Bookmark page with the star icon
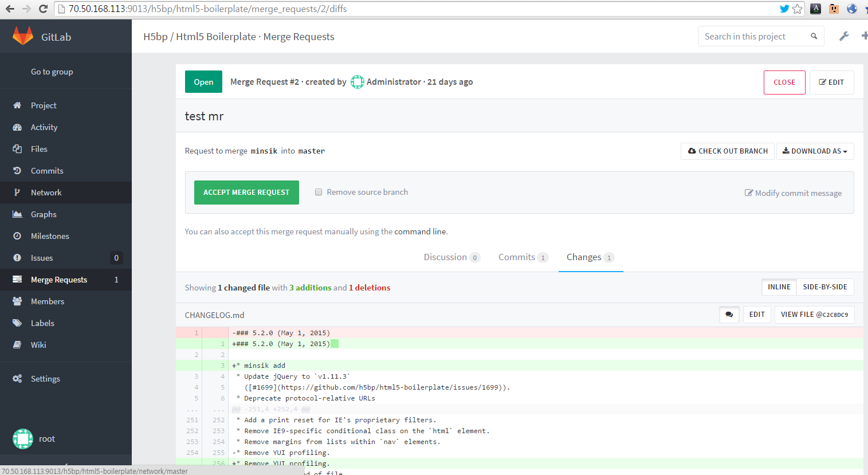Screen dimensions: 868x475 click(x=797, y=9)
